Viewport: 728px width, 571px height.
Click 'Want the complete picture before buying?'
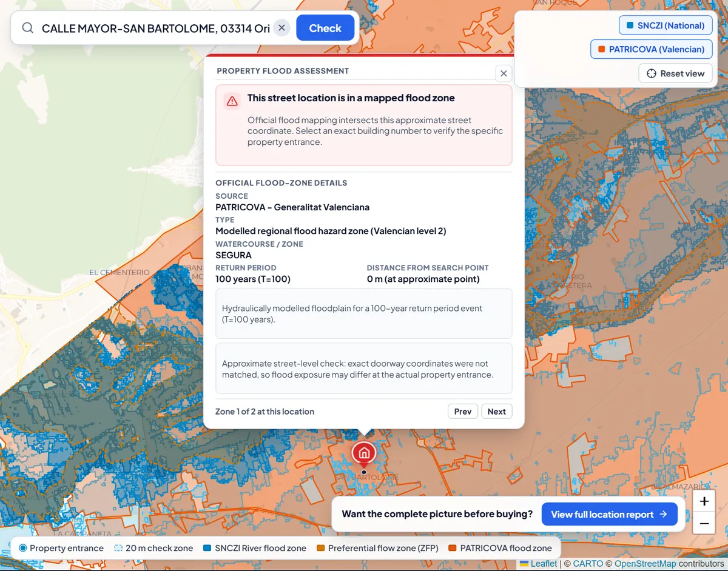click(x=437, y=514)
